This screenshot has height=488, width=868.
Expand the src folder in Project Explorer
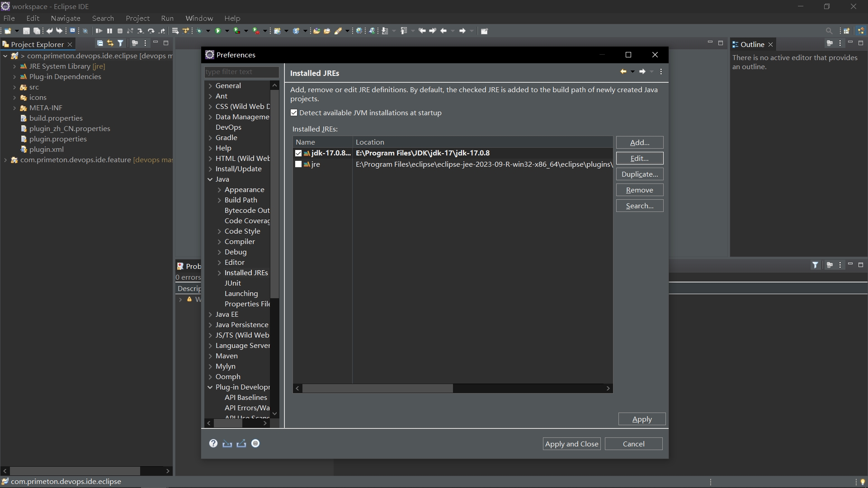tap(14, 87)
